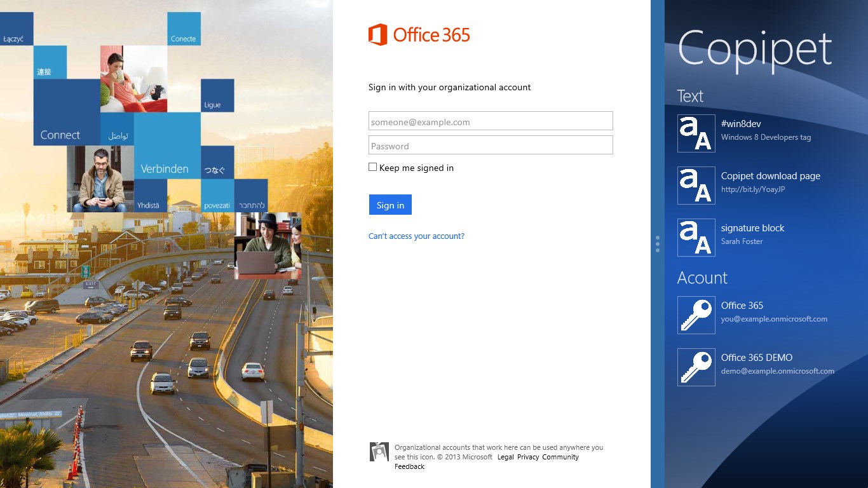Click the photo of woman drinking coffee

(133, 79)
